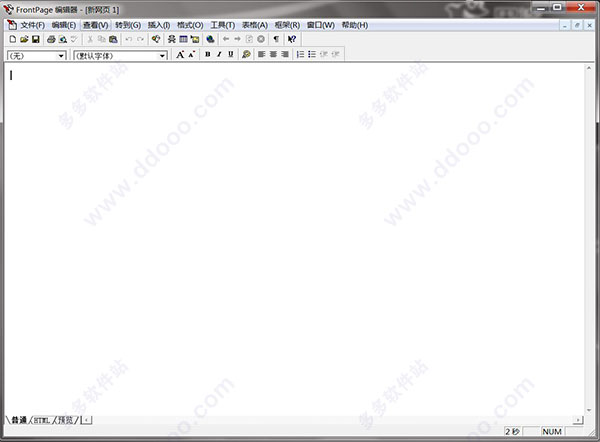
Task: Open the style dropdown showing (无)
Action: point(36,56)
